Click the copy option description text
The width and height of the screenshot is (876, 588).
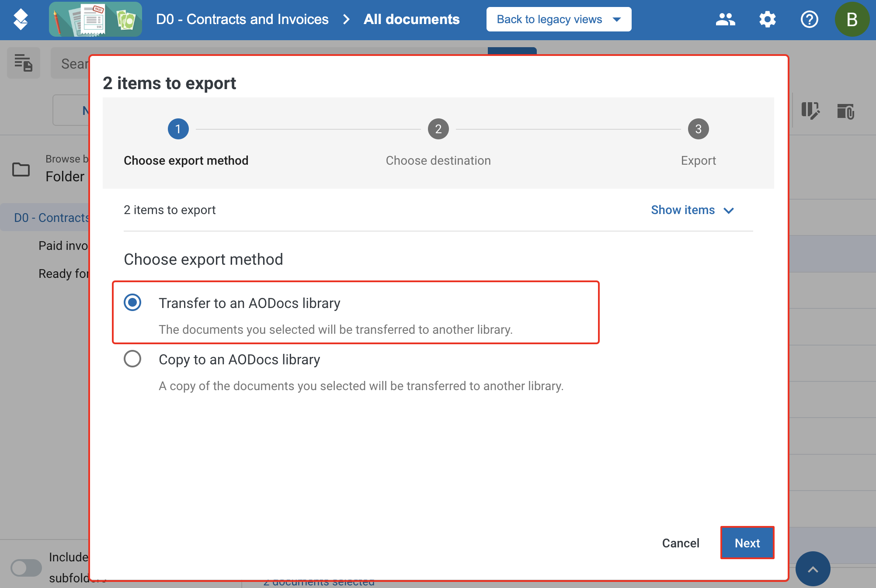coord(361,386)
